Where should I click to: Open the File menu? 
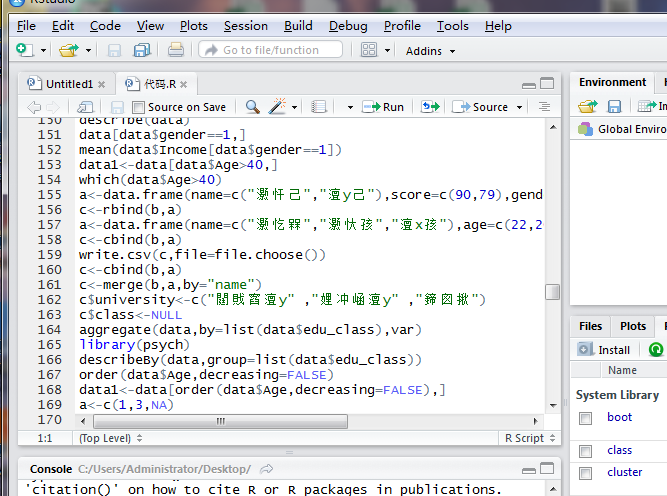(26, 26)
